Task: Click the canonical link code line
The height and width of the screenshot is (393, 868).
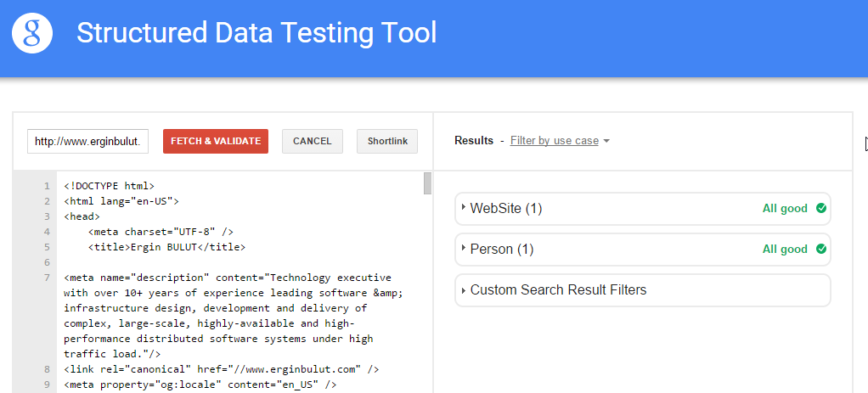Action: pos(221,369)
